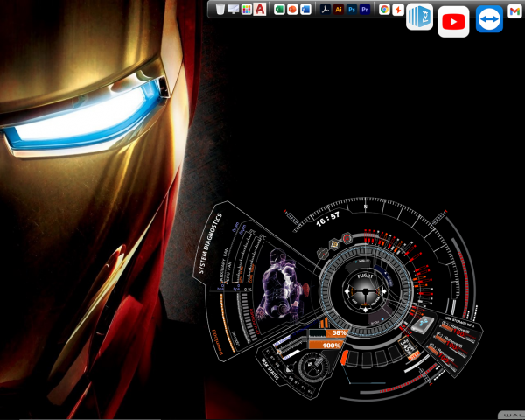The height and width of the screenshot is (420, 525).
Task: Open the My Computer monitor dock icon
Action: tap(234, 9)
